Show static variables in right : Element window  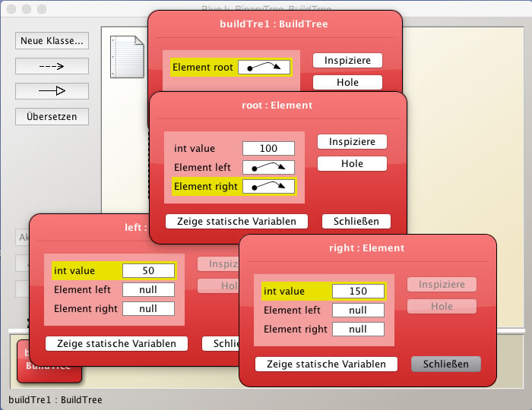coord(326,364)
